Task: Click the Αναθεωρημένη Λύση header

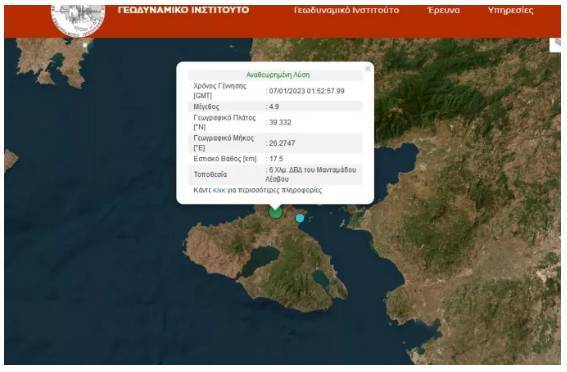Action: [x=278, y=75]
